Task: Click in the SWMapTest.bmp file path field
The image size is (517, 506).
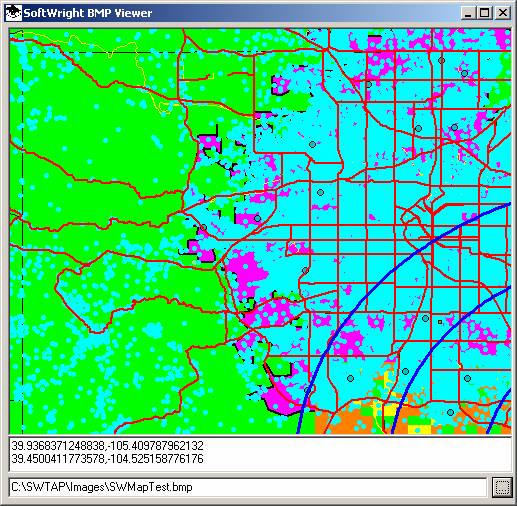Action: pyautogui.click(x=247, y=487)
